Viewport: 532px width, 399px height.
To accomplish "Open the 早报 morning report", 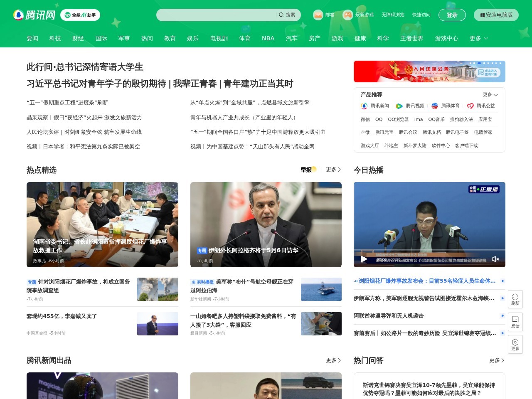I will (308, 170).
